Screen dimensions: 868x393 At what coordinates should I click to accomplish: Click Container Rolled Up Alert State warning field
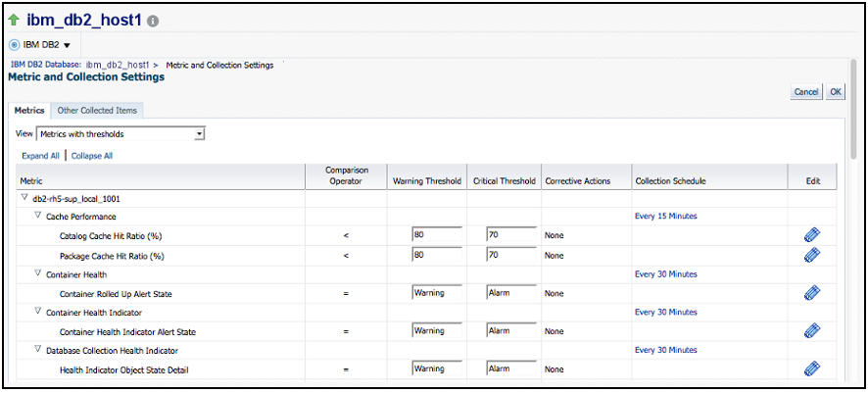click(x=437, y=293)
